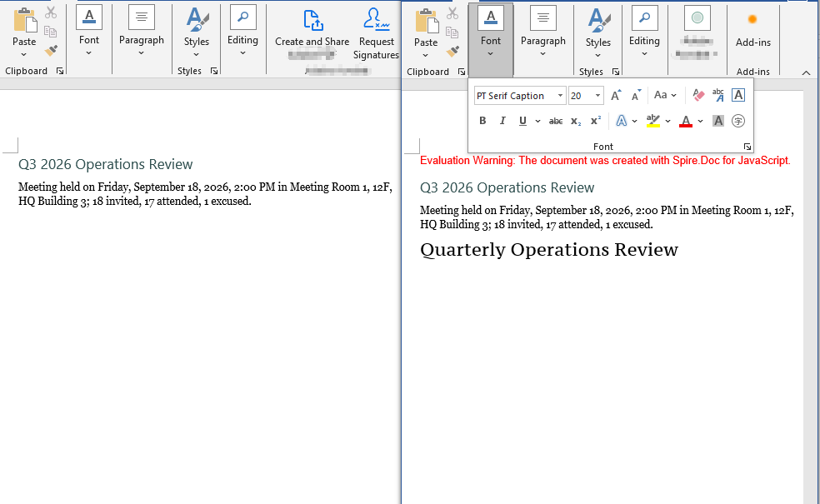Click the Paste dropdown arrow in left window

23,54
